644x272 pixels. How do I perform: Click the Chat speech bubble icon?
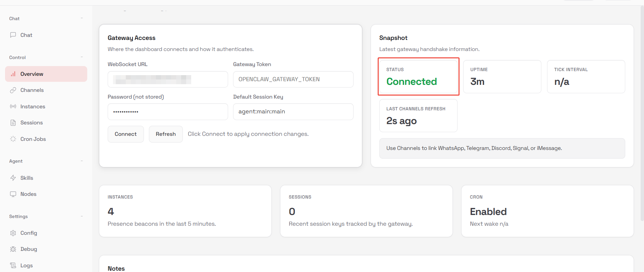13,35
